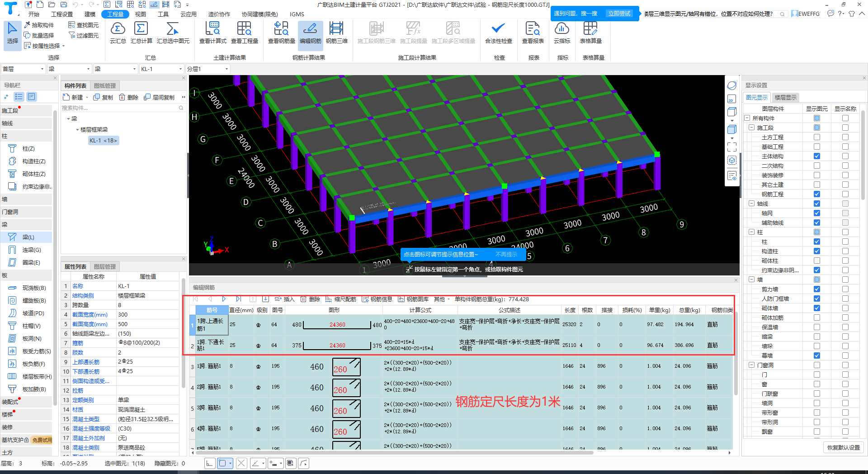Enable 土方工程 display checkbox

click(817, 137)
